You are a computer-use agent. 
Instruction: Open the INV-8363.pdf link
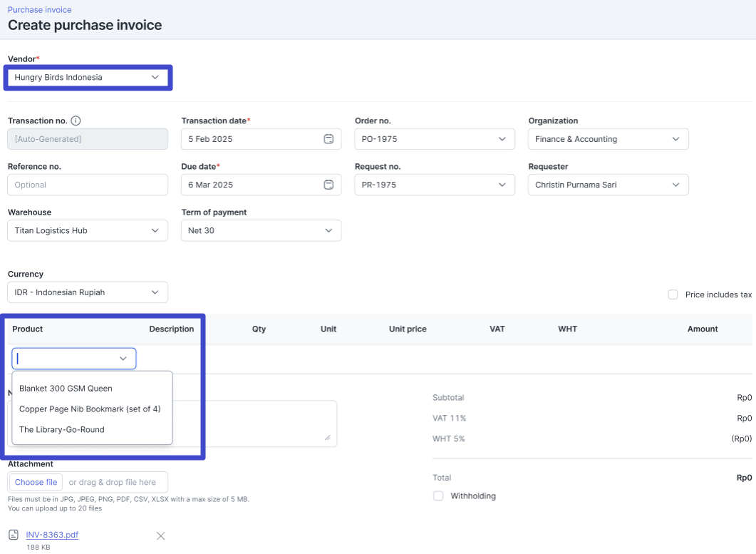pyautogui.click(x=52, y=535)
